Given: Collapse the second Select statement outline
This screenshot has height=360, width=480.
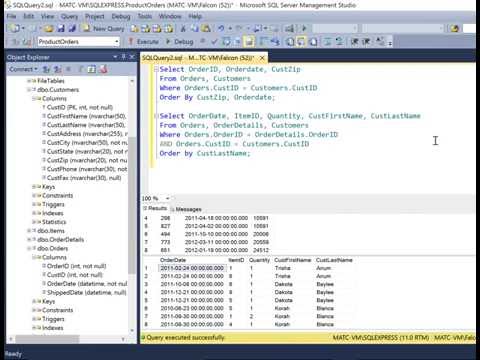Looking at the screenshot, I should [x=156, y=116].
